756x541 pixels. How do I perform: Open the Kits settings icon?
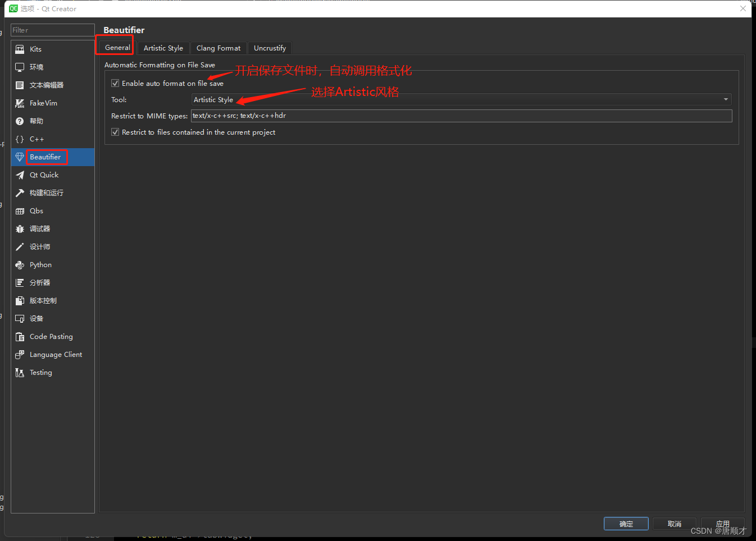click(x=20, y=49)
